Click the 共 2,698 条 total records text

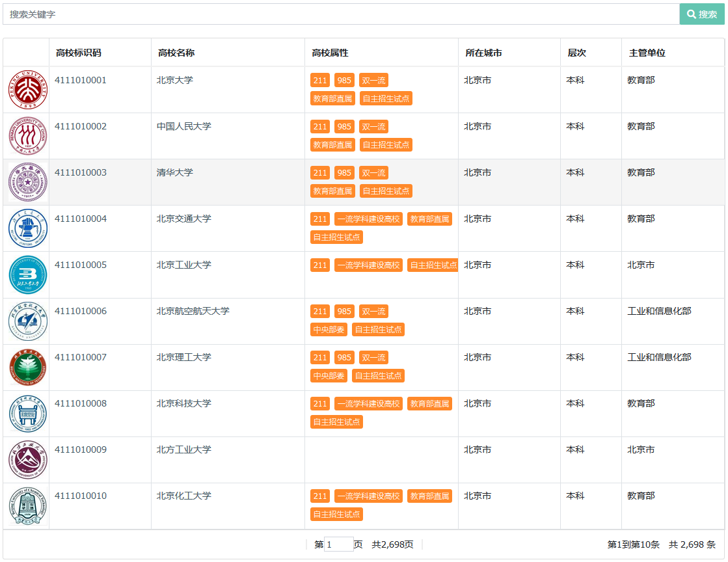tap(692, 544)
